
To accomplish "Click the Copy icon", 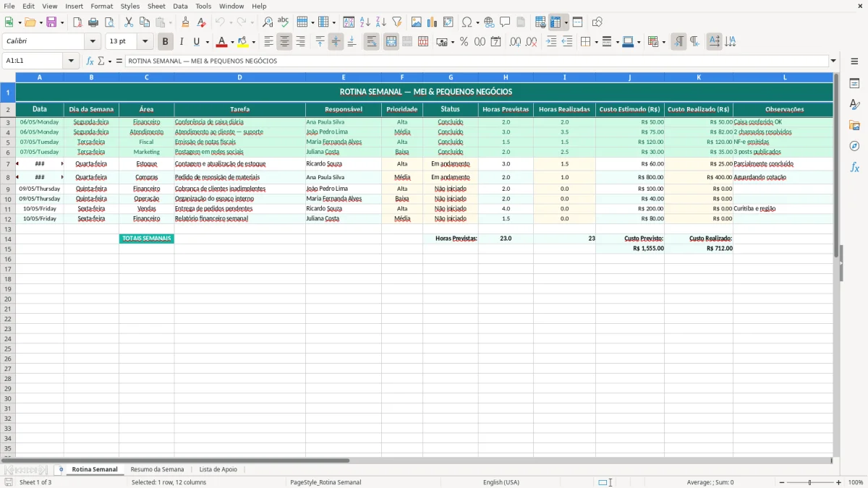I will tap(145, 22).
